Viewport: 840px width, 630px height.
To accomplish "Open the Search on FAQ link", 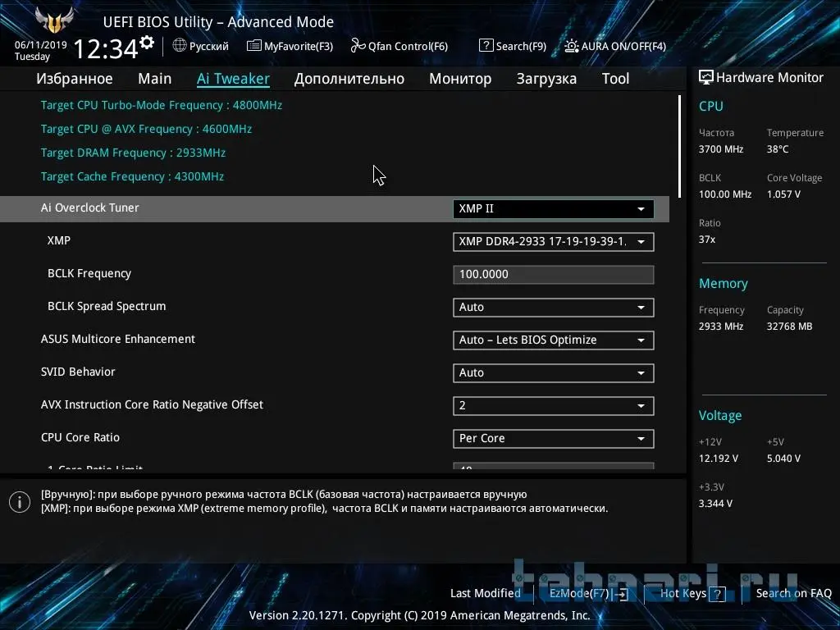I will [x=793, y=594].
